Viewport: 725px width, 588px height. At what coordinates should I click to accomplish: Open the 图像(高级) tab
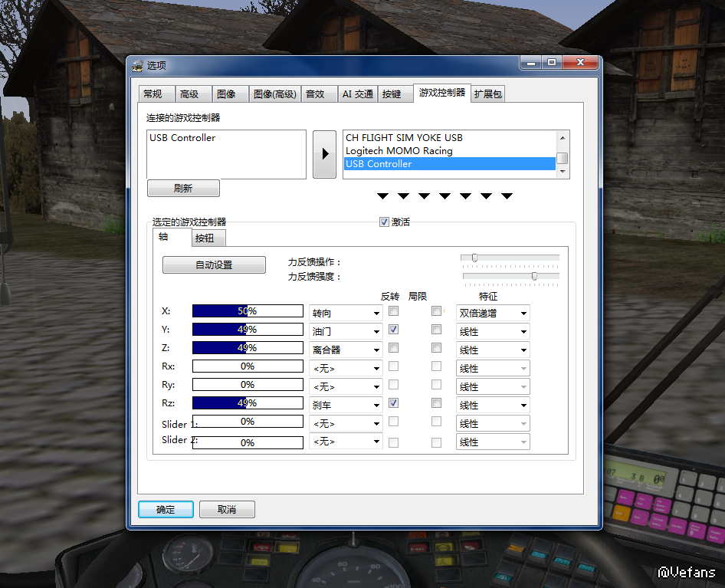[275, 94]
